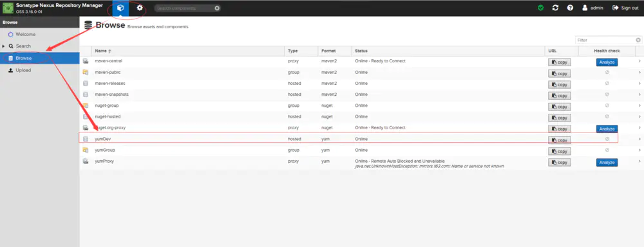Select Browse in the sidebar

click(39, 59)
